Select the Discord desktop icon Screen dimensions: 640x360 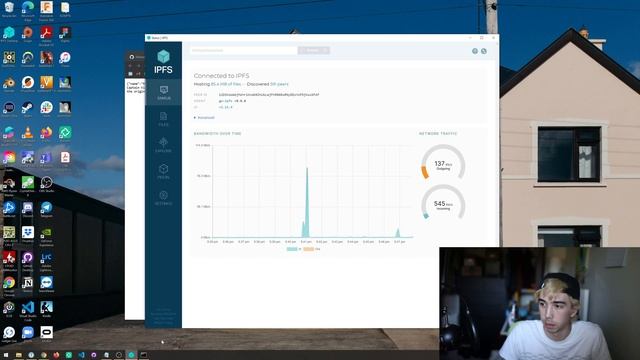coord(27,209)
